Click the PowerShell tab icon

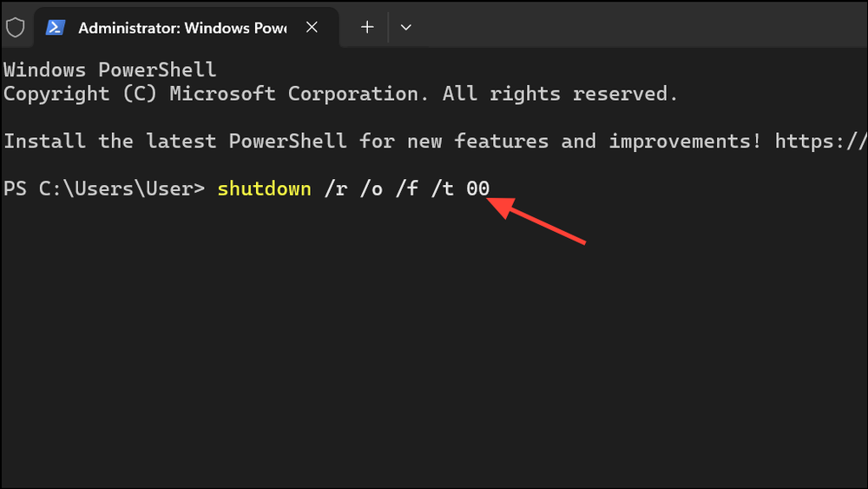(56, 27)
